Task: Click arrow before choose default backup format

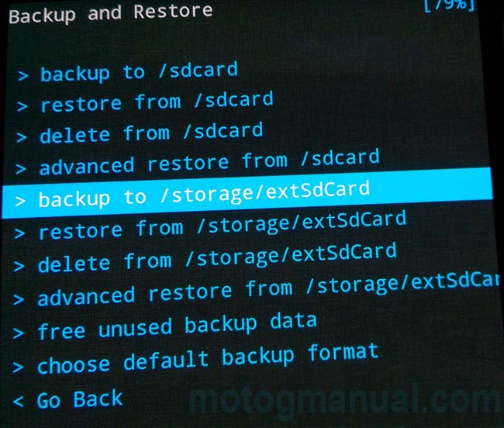Action: pos(18,368)
